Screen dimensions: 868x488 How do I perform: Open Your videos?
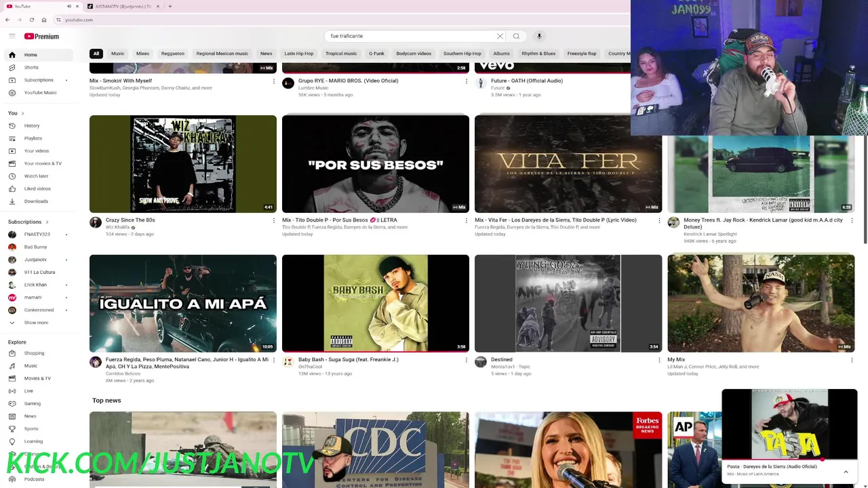pyautogui.click(x=37, y=150)
